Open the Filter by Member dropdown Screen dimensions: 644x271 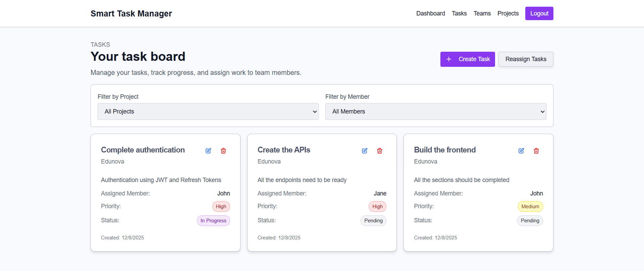(436, 111)
